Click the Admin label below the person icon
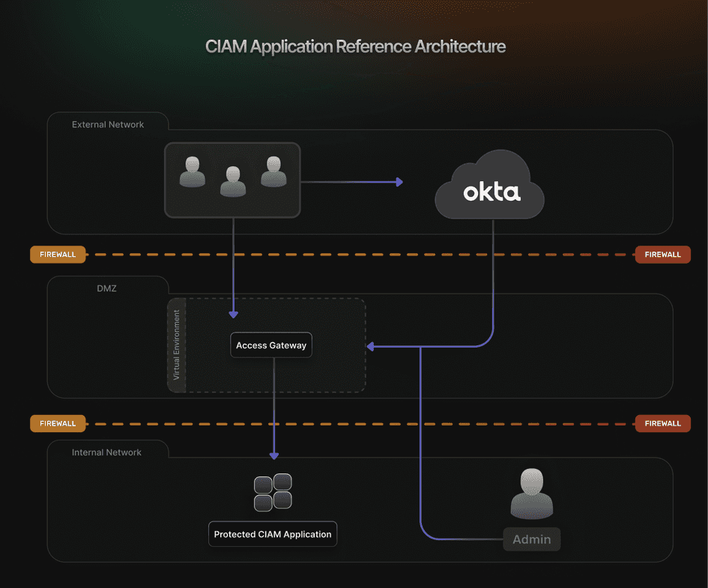 point(532,539)
